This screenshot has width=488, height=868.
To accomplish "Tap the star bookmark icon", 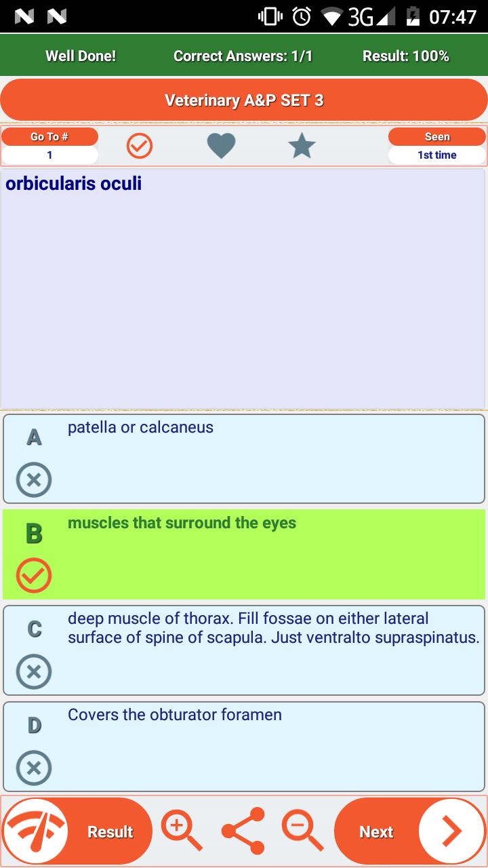I will [302, 146].
